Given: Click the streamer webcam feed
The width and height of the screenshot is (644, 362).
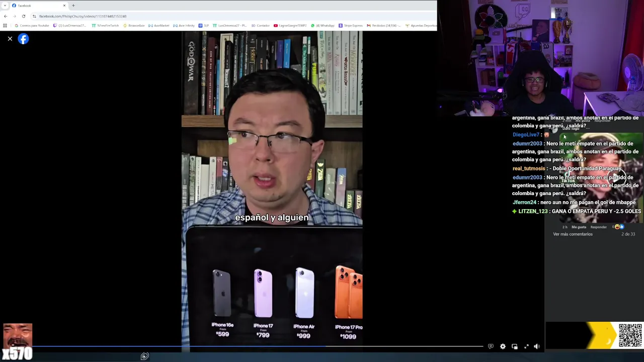Looking at the screenshot, I should 540,58.
